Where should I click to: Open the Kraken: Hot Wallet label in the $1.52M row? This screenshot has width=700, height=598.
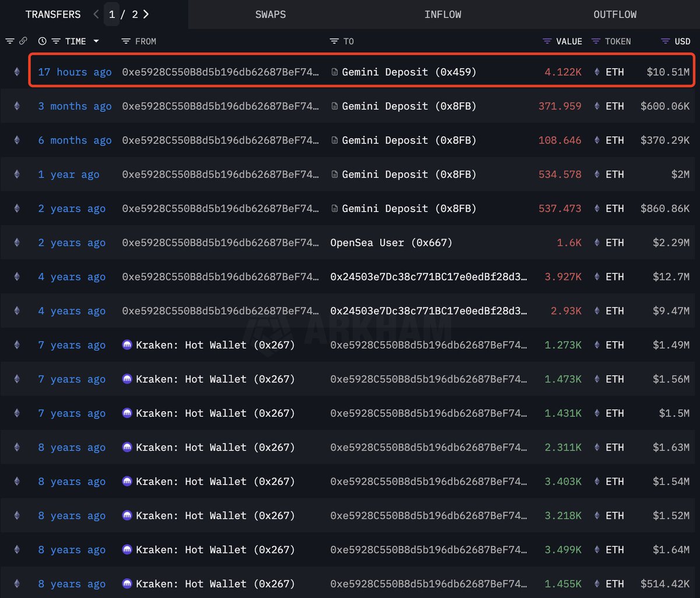tap(215, 515)
